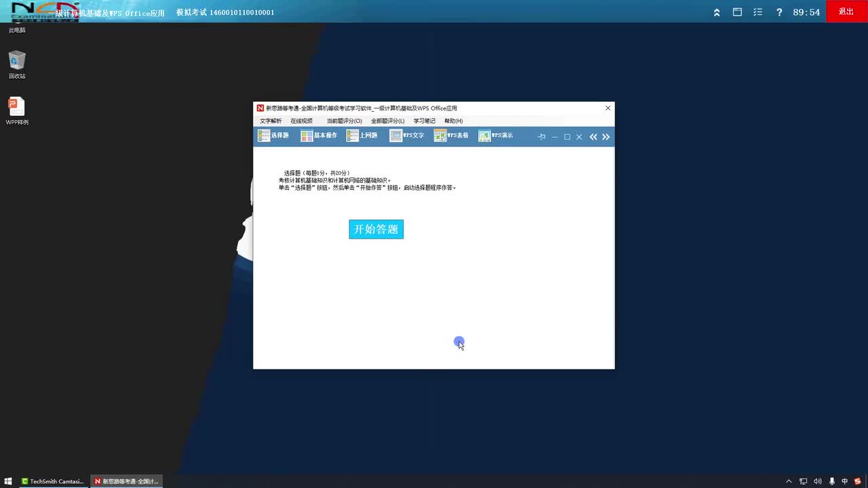Open the 基本操作 section
This screenshot has width=868, height=488.
click(319, 136)
